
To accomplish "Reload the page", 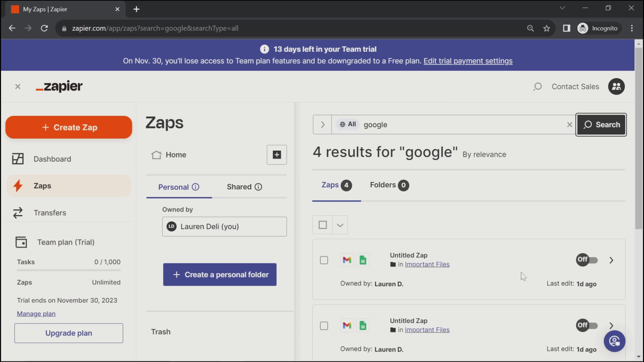I will point(44,28).
